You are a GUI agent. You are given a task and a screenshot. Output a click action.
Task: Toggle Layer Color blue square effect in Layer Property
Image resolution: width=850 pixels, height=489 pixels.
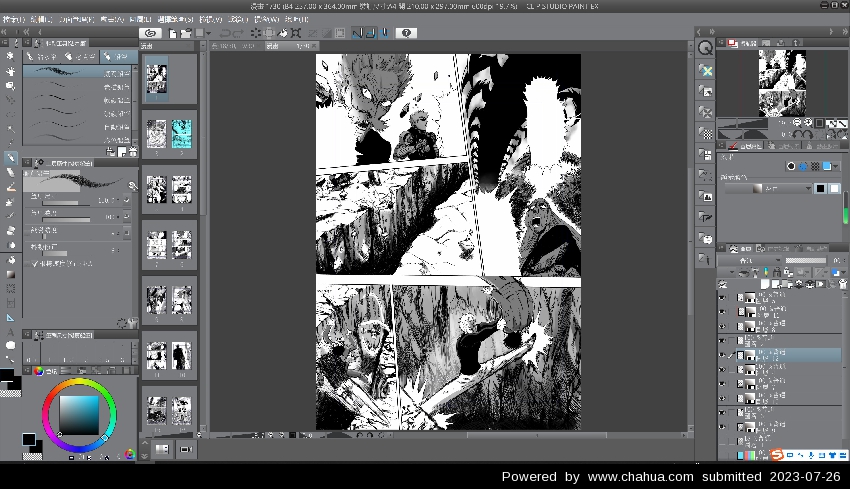[827, 166]
